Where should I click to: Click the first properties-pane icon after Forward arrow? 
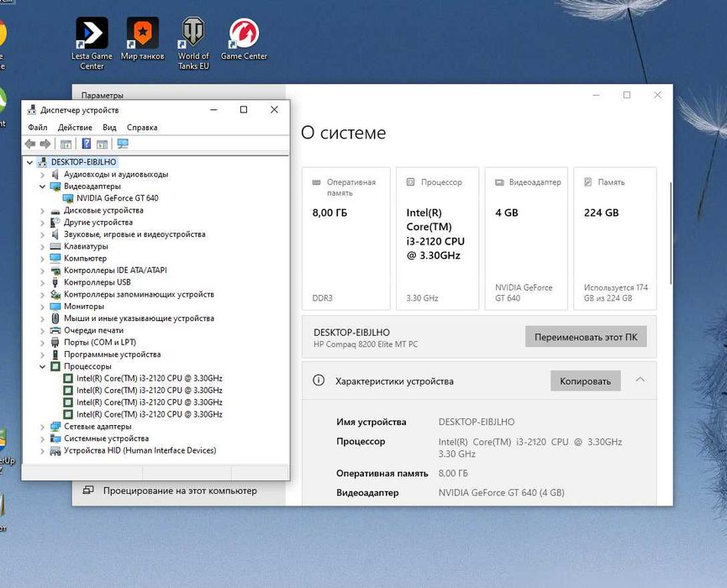(66, 144)
